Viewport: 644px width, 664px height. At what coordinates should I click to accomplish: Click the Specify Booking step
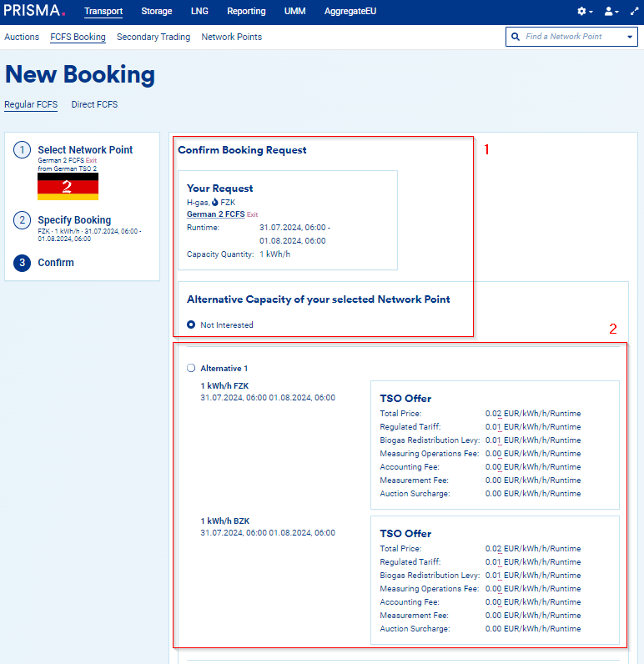click(74, 220)
